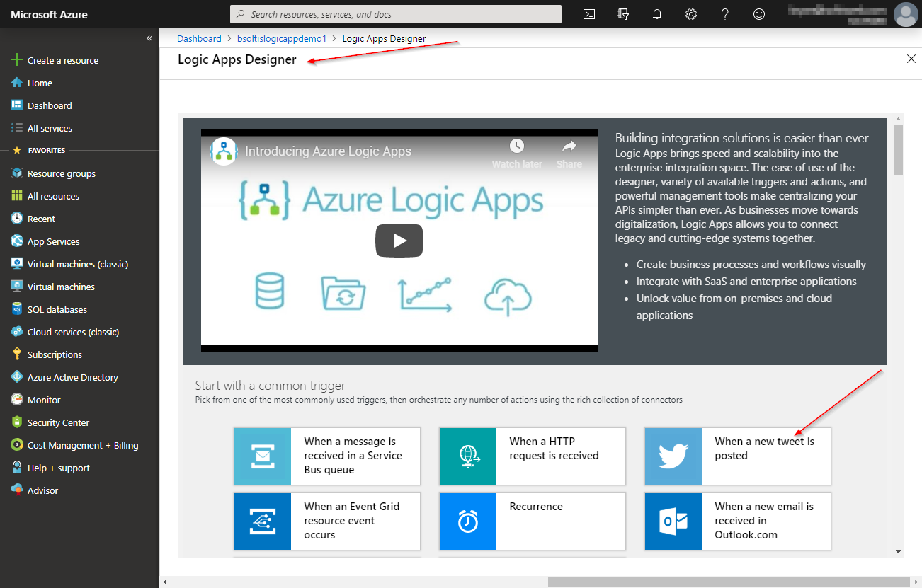Play the Introducing Azure Logic Apps video
Screen dimensions: 922x588
click(x=399, y=241)
